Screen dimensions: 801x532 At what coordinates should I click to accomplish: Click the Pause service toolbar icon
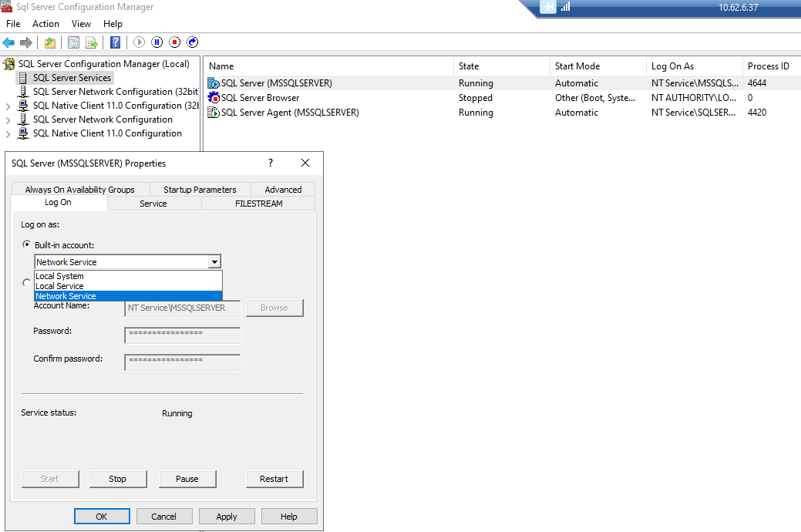coord(156,42)
